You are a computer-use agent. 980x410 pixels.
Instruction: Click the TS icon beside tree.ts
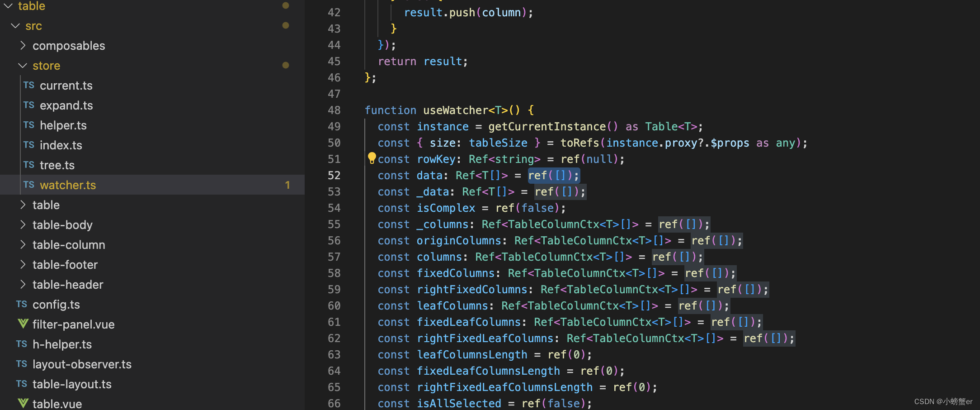29,165
